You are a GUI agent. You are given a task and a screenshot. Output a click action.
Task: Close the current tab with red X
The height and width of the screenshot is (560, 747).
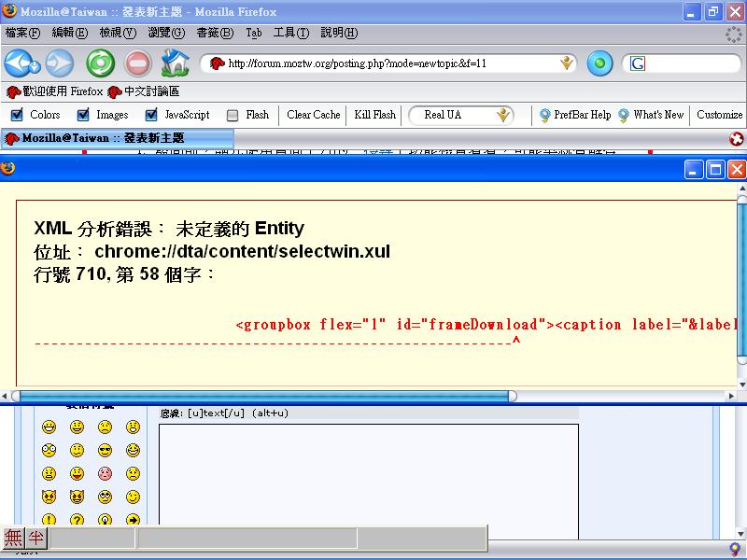click(737, 138)
